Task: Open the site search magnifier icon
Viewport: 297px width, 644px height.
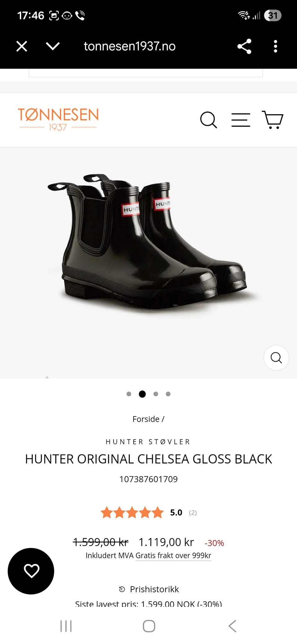Action: coord(209,120)
